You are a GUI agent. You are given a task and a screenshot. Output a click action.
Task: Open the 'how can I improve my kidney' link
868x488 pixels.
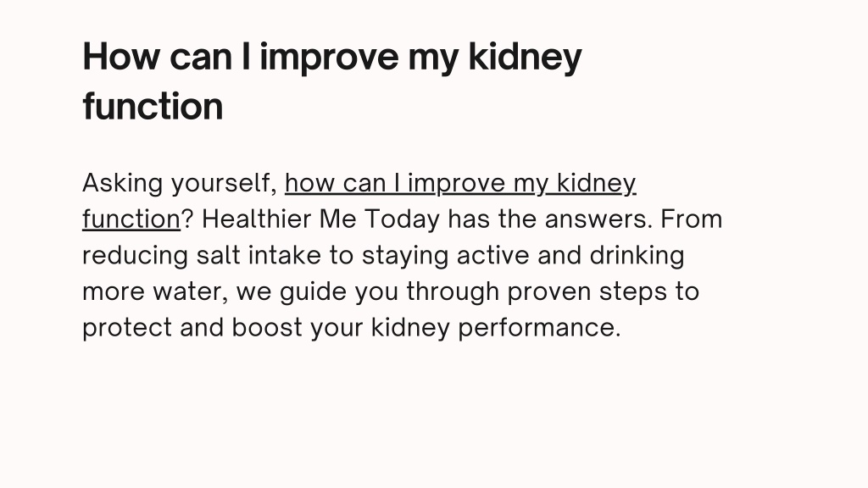click(x=460, y=183)
